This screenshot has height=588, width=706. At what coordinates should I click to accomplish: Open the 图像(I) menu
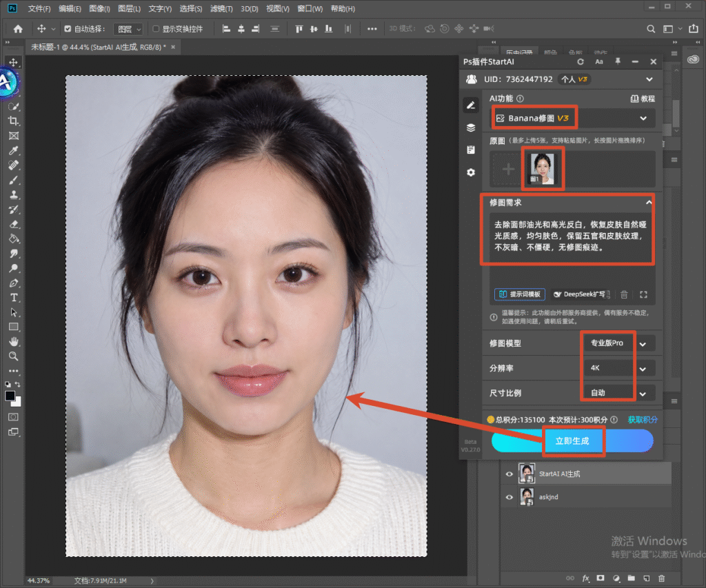tap(99, 8)
